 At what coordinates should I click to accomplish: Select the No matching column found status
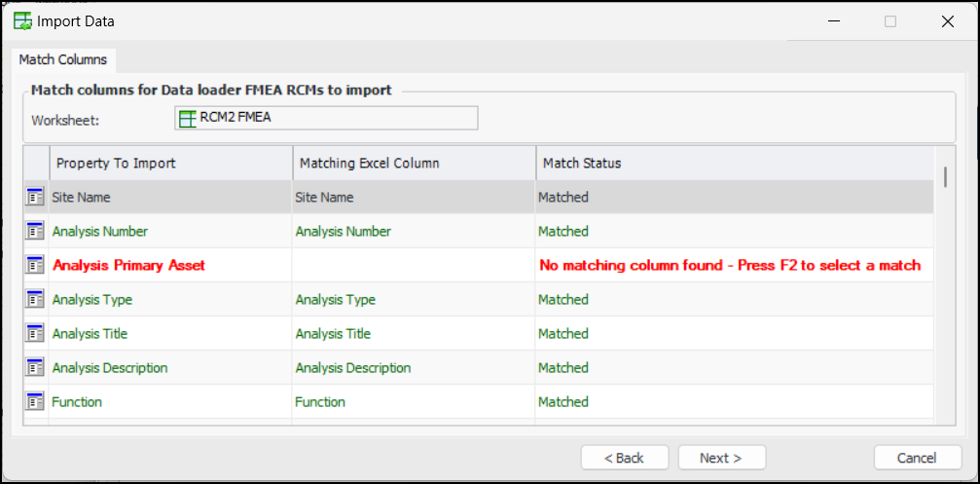tap(730, 265)
